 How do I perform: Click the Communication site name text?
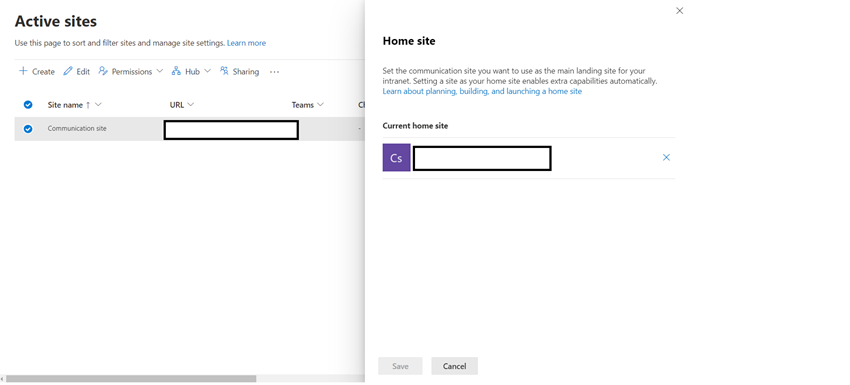click(77, 129)
